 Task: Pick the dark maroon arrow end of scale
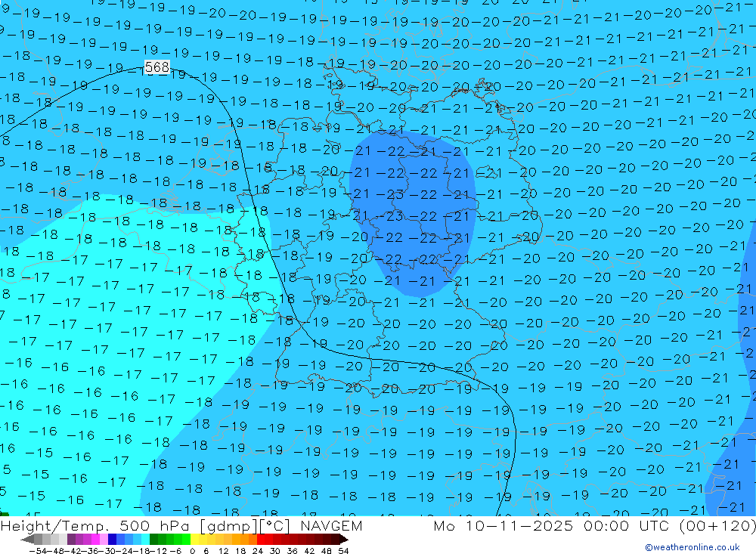click(x=344, y=540)
